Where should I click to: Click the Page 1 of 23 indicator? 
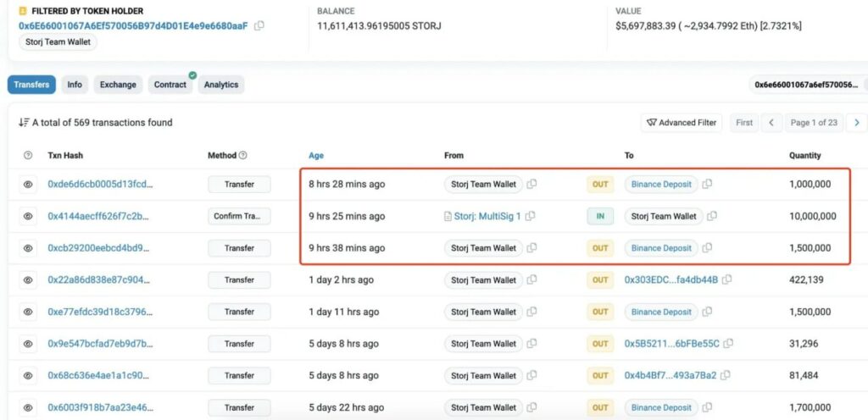(x=814, y=123)
